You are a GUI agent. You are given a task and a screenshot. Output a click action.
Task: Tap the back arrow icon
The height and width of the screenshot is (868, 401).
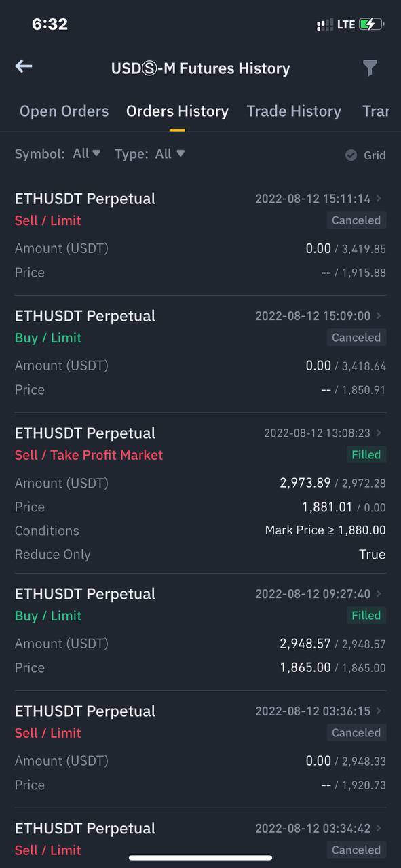(x=24, y=66)
